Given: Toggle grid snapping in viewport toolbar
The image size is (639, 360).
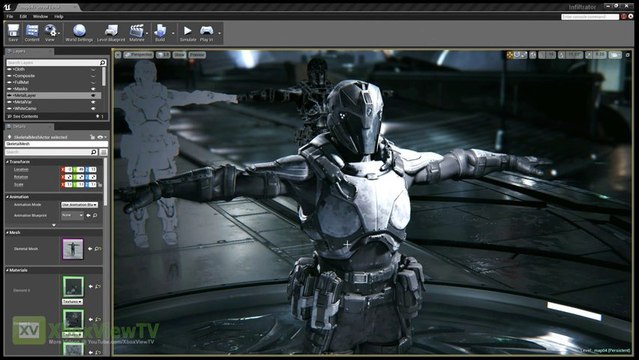Looking at the screenshot, I should (x=542, y=55).
